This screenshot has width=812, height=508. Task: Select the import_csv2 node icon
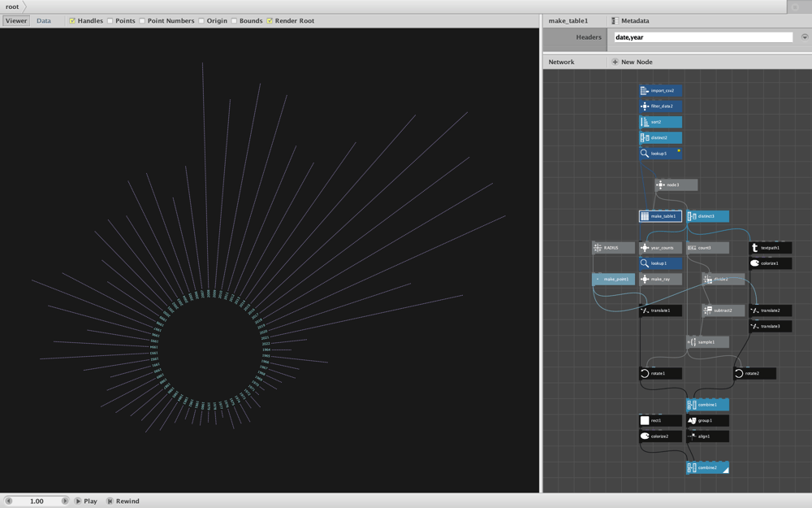[644, 91]
